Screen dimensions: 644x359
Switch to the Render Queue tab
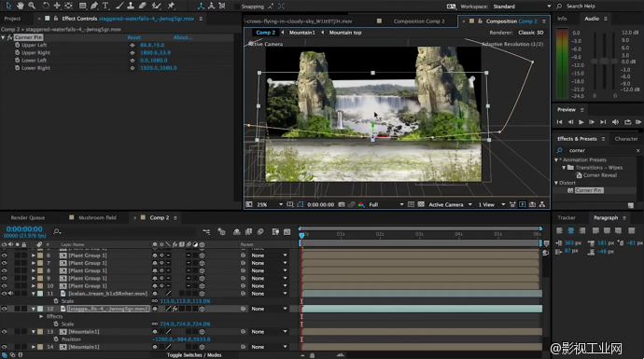[27, 217]
